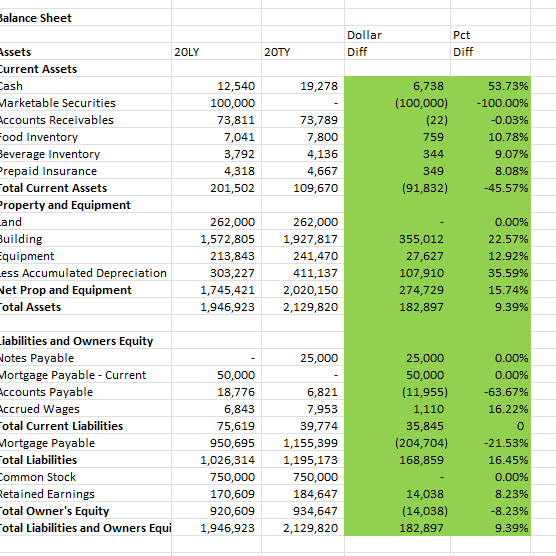Click the 20LY column header cell
556x556 pixels.
[216, 52]
